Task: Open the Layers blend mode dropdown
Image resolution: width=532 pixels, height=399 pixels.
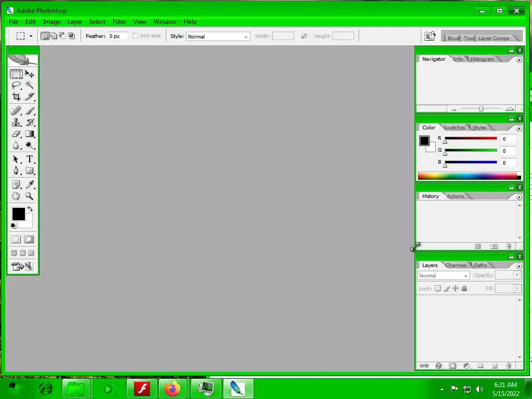Action: click(444, 275)
